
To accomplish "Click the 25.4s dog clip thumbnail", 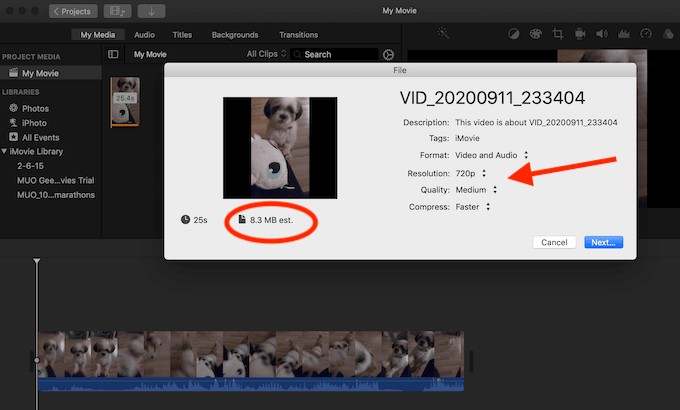I will pos(125,102).
